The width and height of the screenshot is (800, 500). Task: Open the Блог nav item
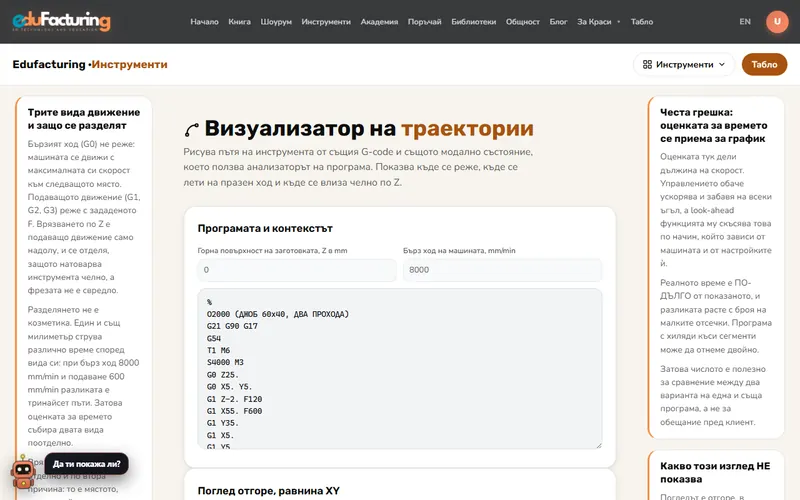558,22
